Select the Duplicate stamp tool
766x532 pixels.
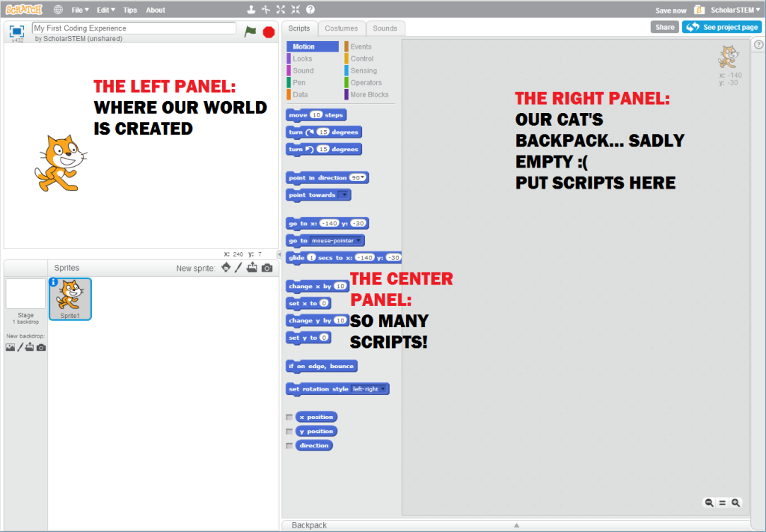pos(251,9)
